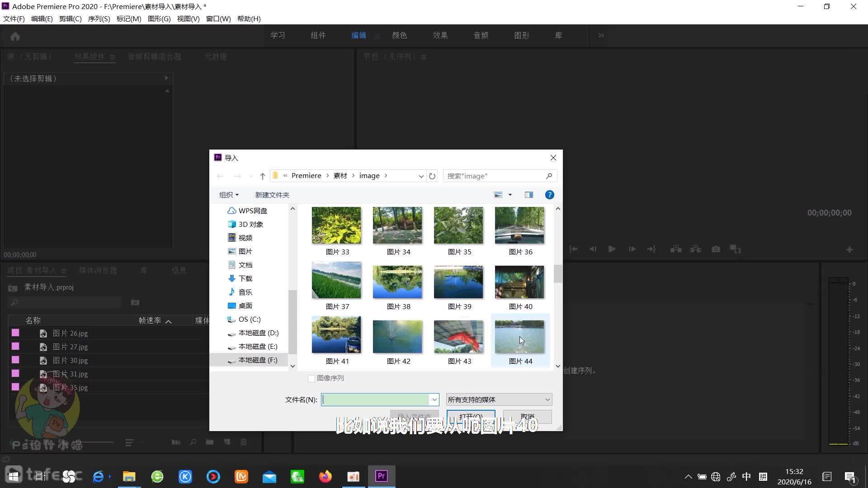Switch to the 效果 workspace tab
Screen dimensions: 868x488
click(440, 35)
